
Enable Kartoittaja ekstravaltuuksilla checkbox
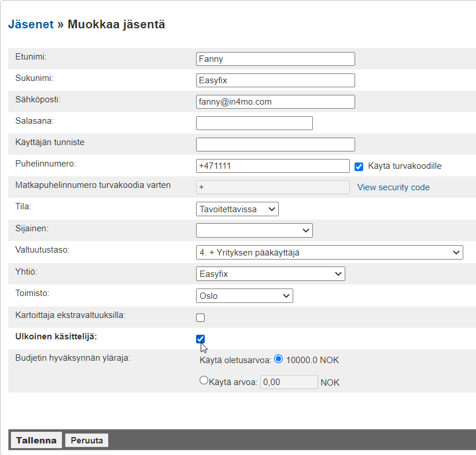(201, 317)
